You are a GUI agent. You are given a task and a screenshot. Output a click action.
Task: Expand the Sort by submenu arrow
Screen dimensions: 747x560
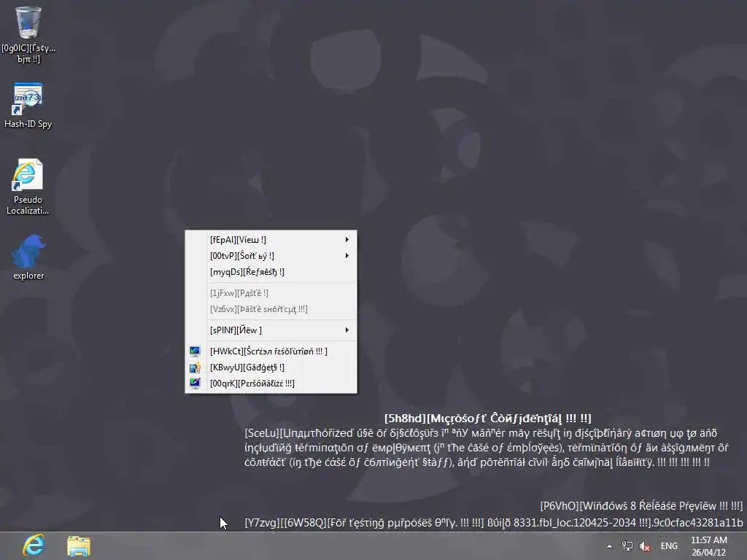point(347,256)
